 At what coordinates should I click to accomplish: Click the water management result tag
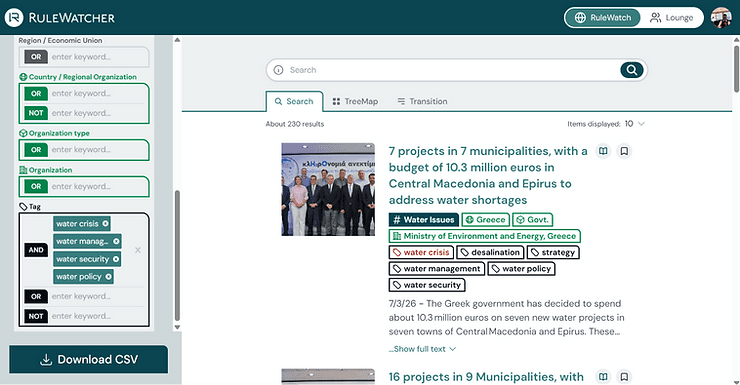click(x=437, y=269)
